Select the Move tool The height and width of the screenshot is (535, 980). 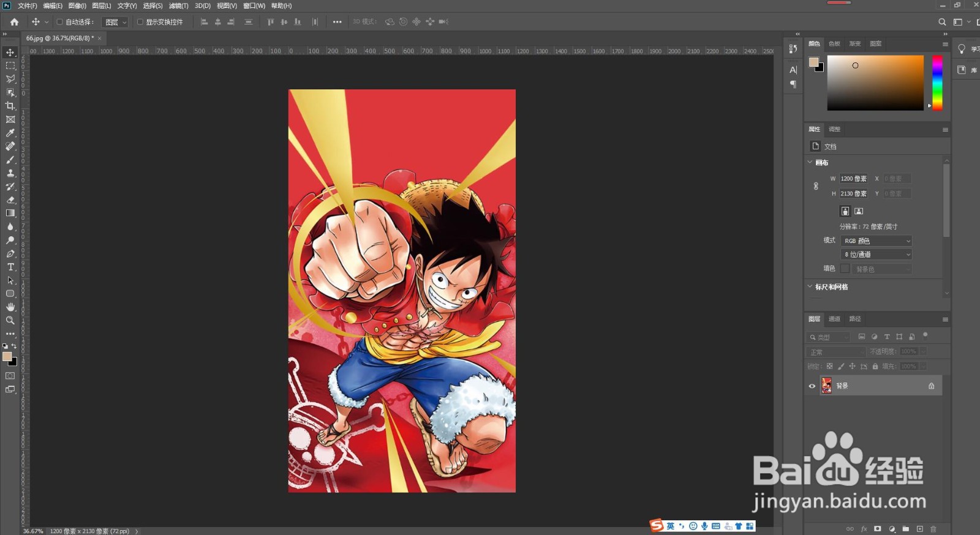(10, 53)
